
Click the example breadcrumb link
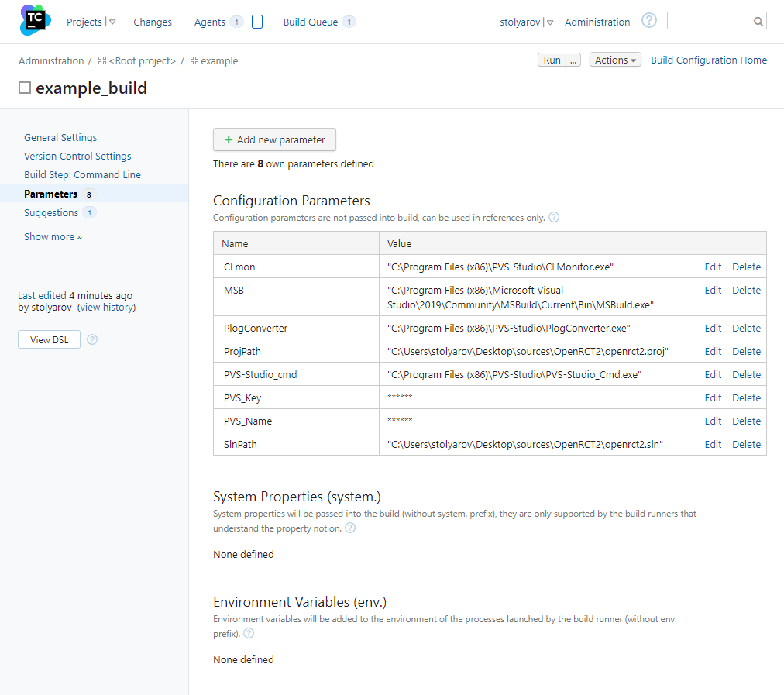click(x=219, y=60)
